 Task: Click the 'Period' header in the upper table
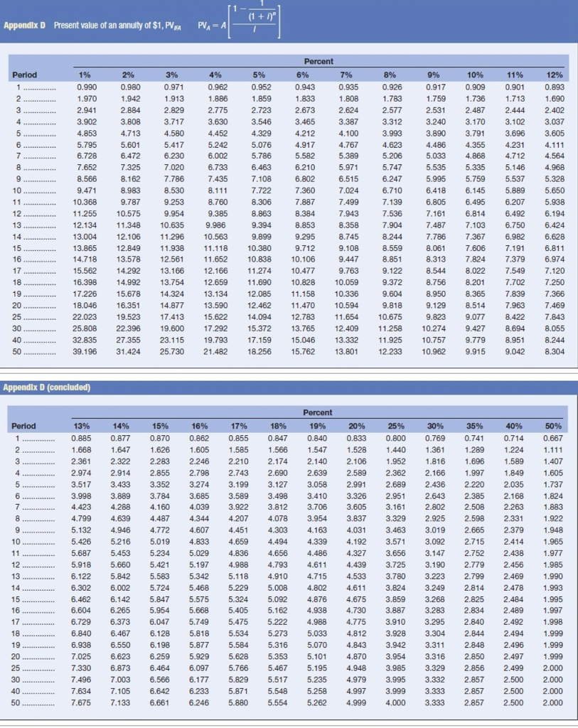(x=25, y=75)
